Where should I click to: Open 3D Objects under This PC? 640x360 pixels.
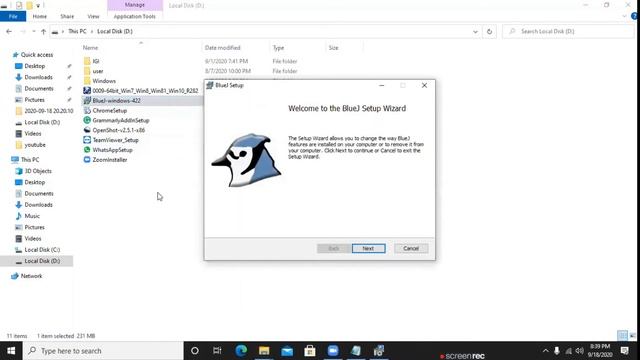coord(38,171)
